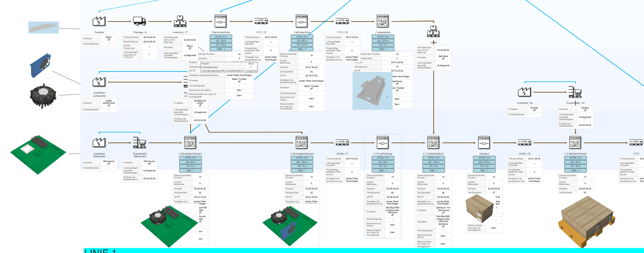
Task: Select the L1MontageRoboter1 process icon
Action: (190, 142)
